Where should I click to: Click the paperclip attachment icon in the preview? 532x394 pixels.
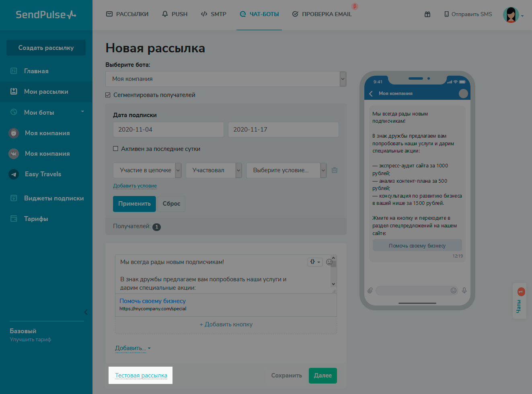[370, 290]
